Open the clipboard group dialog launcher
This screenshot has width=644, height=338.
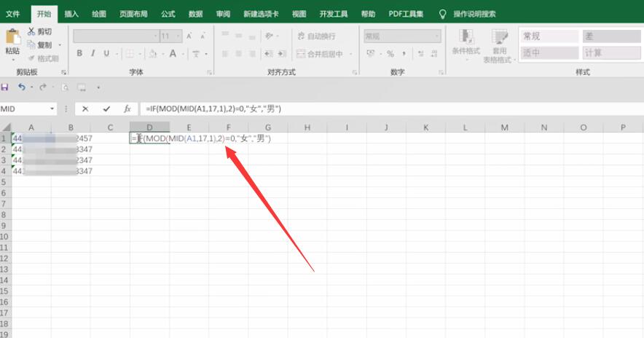[x=63, y=72]
